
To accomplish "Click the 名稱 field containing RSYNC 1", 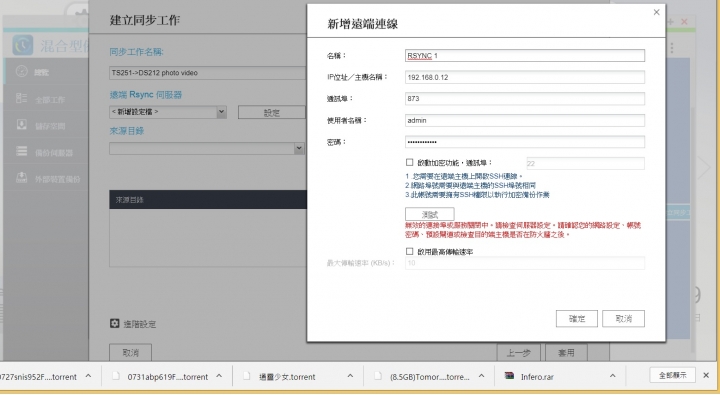I will 525,56.
